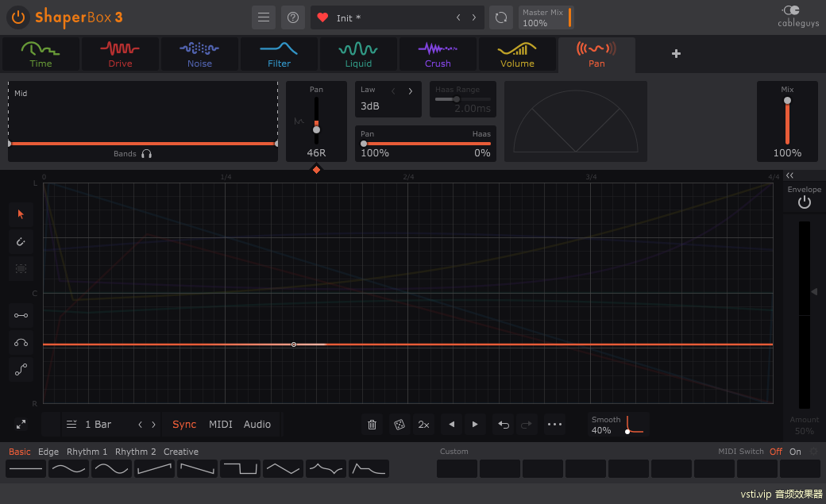Choose the arc curve tool
Viewport: 826px width, 504px height.
21,343
